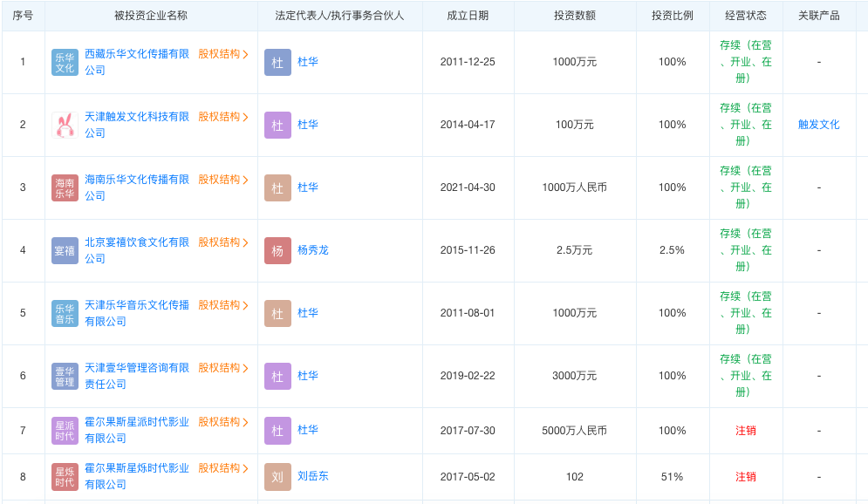Screen dimensions: 868x504
Task: Open 天津壹华管理咨询有限责任公司 link
Action: (x=137, y=376)
